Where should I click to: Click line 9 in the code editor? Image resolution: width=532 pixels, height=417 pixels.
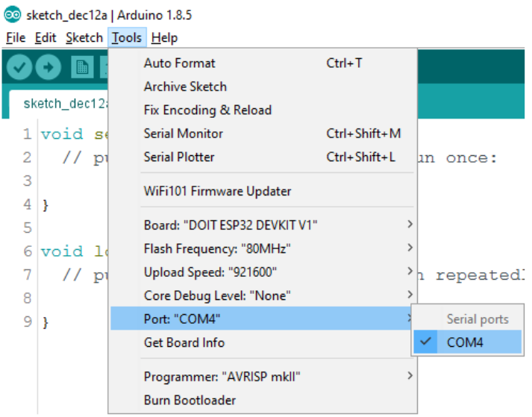67,322
